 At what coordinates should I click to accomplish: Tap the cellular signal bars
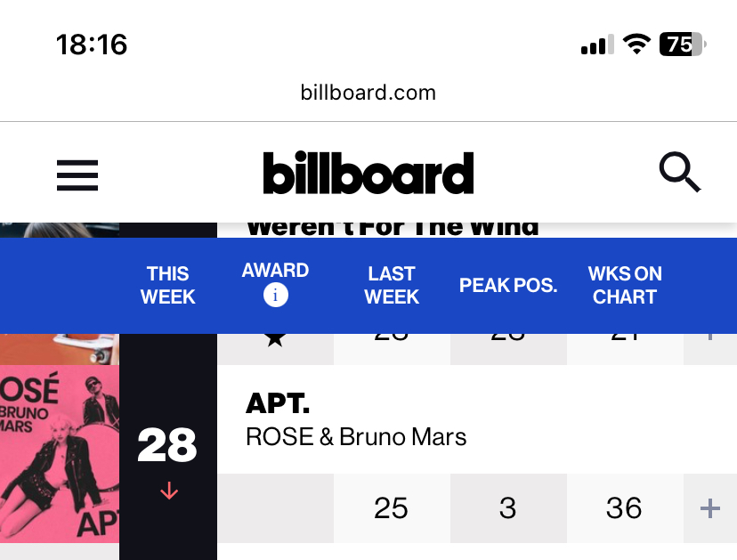597,45
